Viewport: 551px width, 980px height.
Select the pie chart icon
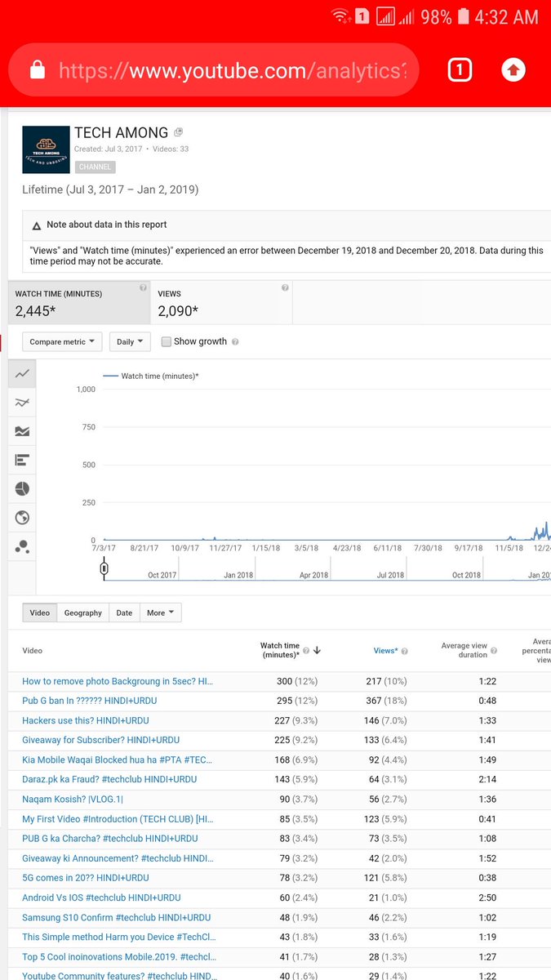pyautogui.click(x=22, y=488)
